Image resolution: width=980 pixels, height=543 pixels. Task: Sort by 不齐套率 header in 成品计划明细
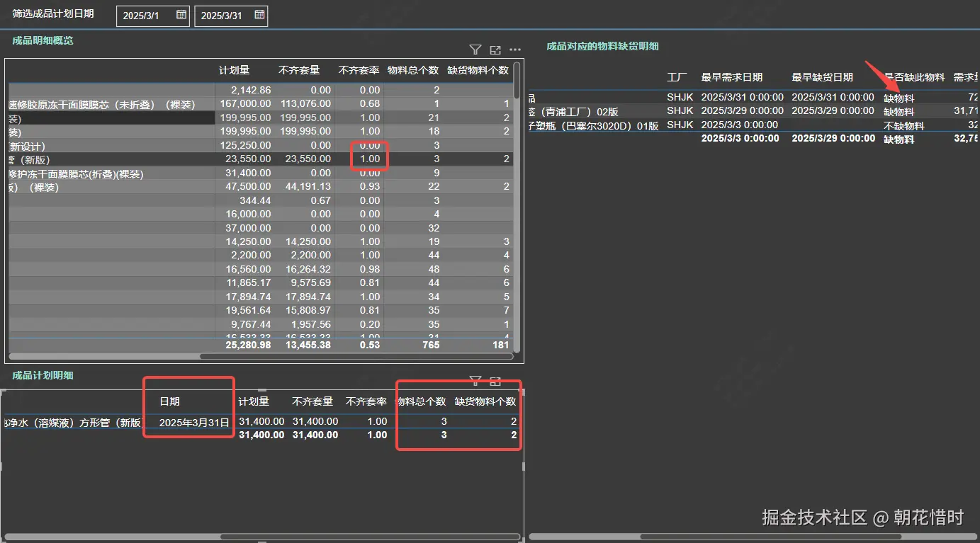(366, 401)
